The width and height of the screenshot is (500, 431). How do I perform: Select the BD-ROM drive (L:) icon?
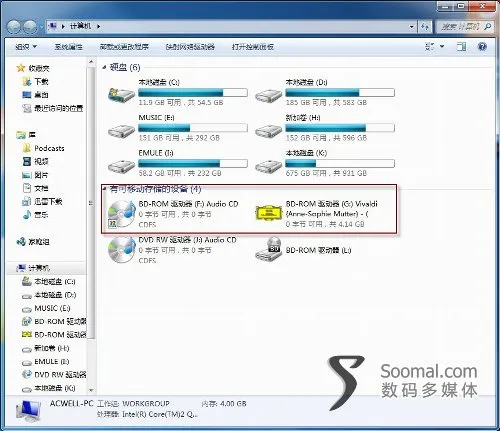coord(269,249)
